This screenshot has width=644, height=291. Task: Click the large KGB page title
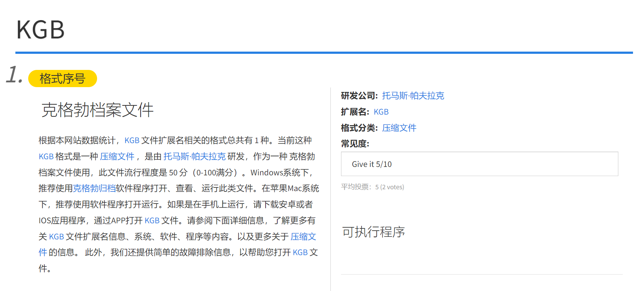click(x=40, y=30)
